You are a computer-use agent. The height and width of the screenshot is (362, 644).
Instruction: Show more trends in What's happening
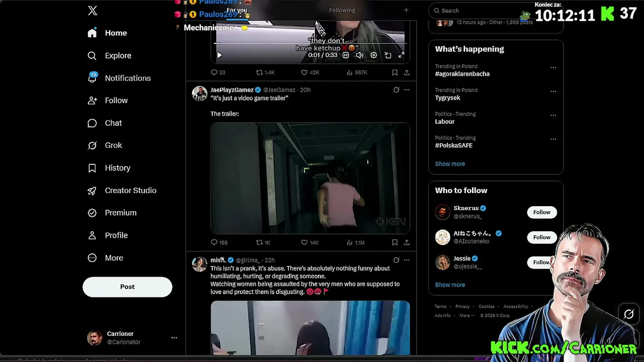(450, 164)
